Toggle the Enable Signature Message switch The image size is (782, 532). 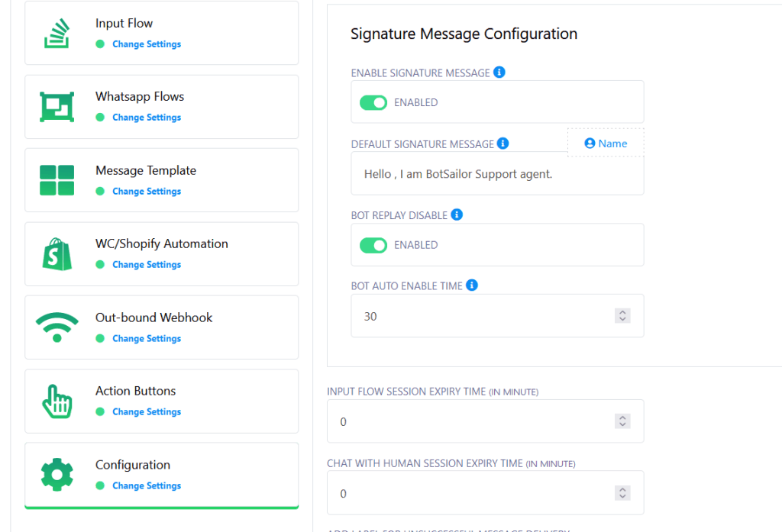coord(373,102)
